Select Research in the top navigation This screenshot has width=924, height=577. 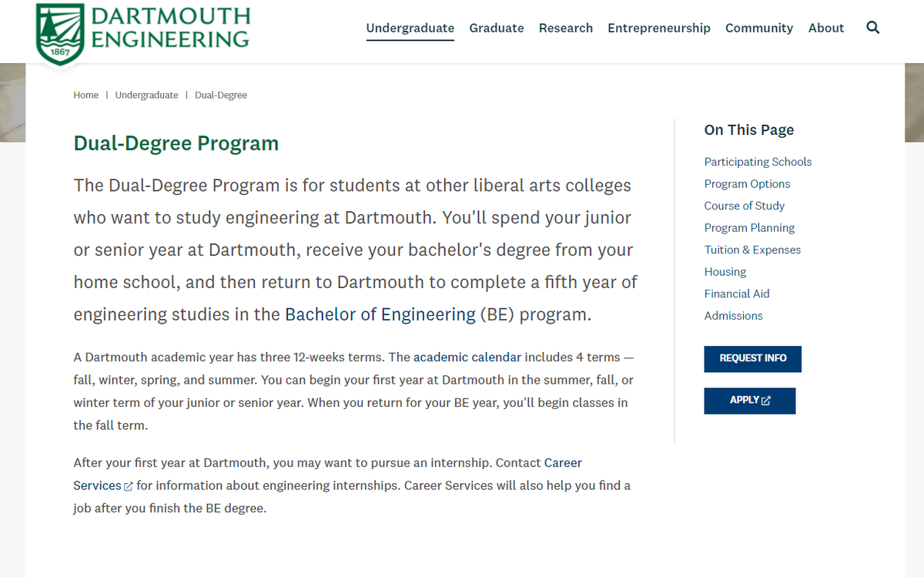pyautogui.click(x=565, y=28)
